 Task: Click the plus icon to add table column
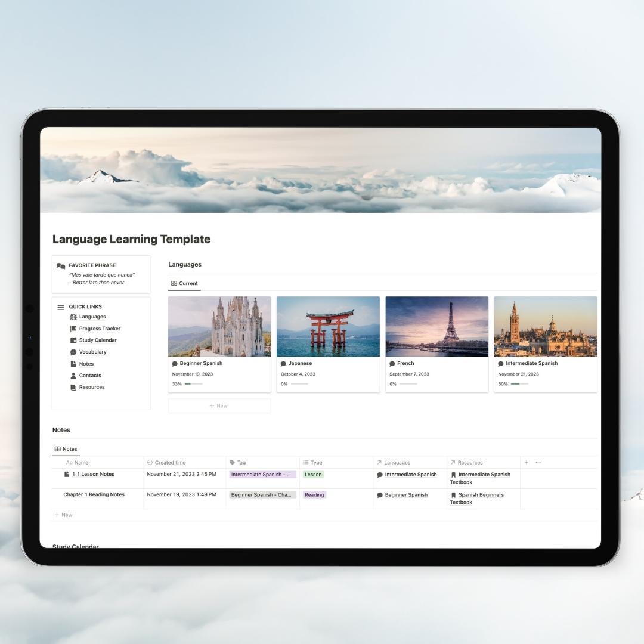point(526,462)
